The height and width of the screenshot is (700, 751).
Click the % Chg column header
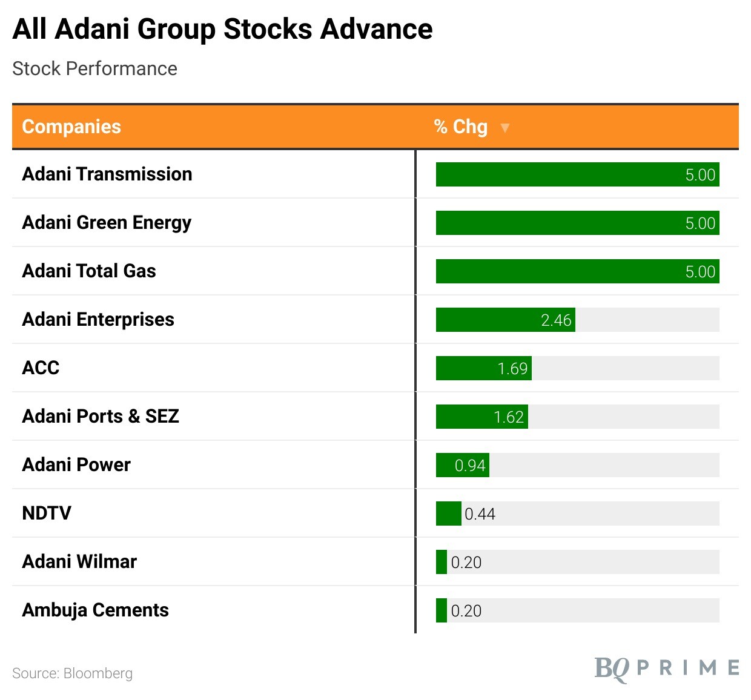click(460, 127)
